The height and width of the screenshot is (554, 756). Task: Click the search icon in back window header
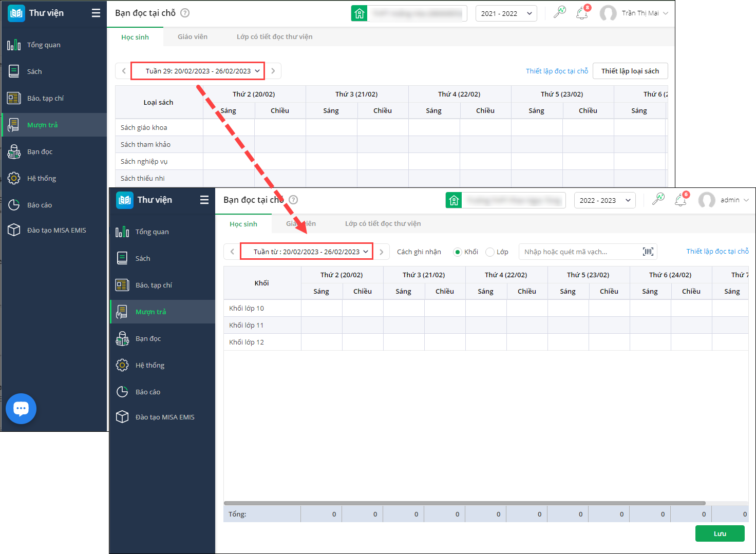559,13
